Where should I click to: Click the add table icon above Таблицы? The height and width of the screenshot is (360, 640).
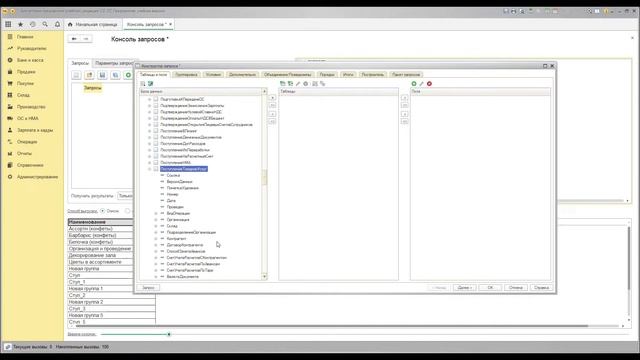(282, 84)
